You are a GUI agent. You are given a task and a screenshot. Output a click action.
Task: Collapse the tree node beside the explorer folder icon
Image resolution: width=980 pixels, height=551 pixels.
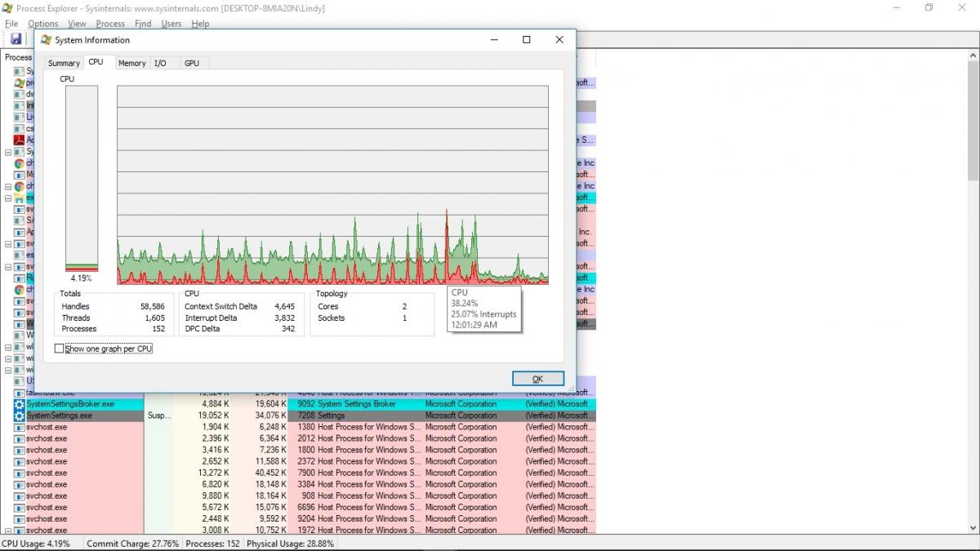[x=8, y=198]
